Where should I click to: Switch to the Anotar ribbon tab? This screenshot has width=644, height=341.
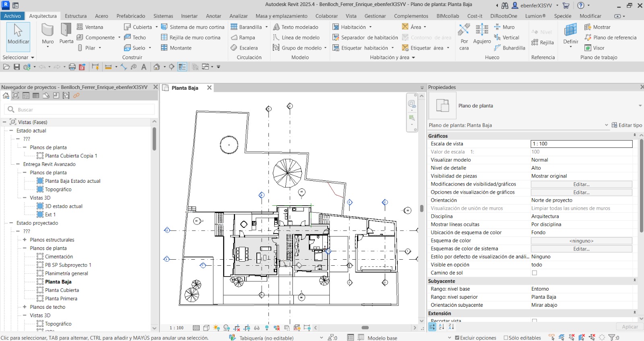pos(214,16)
